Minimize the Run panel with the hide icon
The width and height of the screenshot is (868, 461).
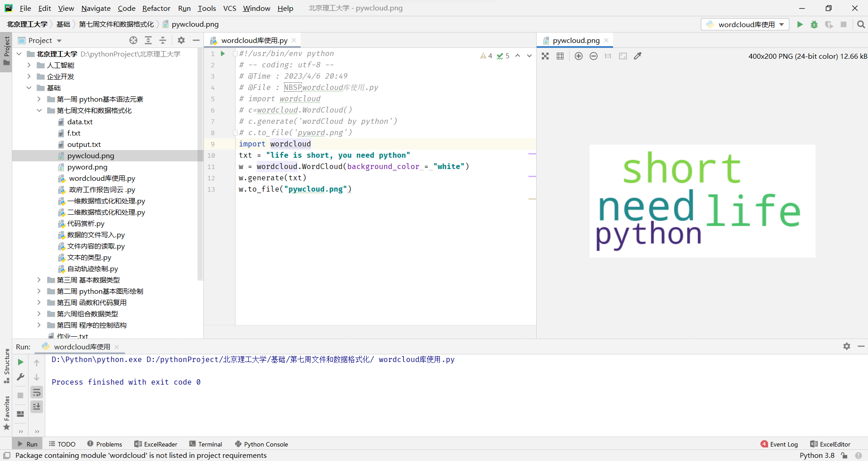(861, 346)
